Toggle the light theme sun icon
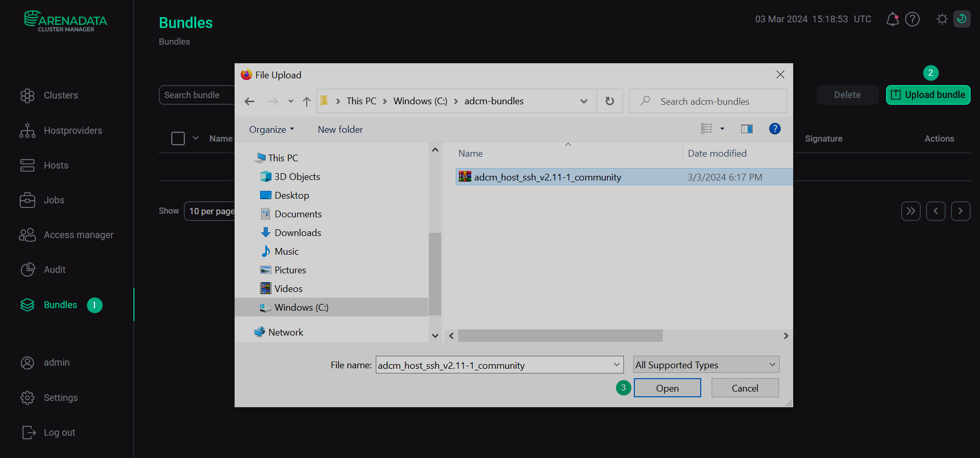Viewport: 980px width, 458px height. (942, 19)
